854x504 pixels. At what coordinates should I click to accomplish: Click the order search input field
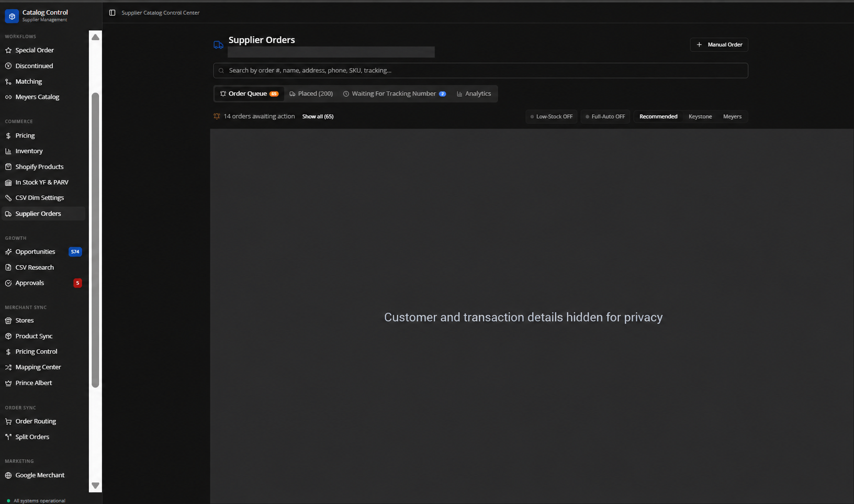pyautogui.click(x=480, y=71)
